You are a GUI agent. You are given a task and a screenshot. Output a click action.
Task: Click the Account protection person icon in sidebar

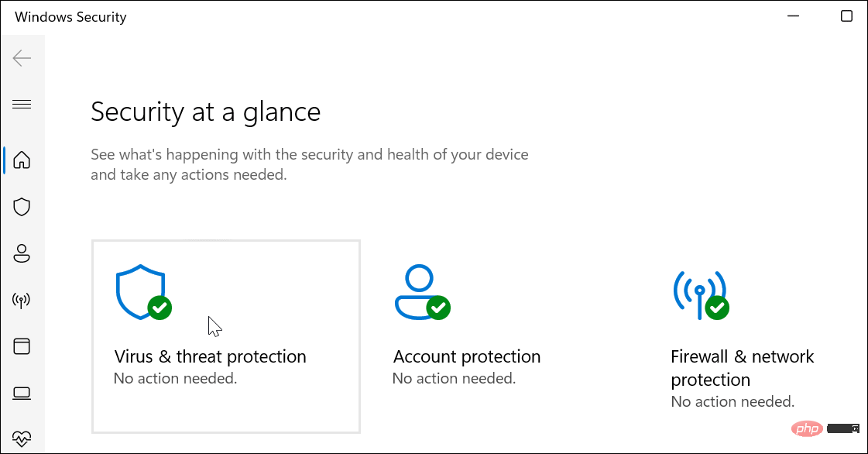(22, 253)
